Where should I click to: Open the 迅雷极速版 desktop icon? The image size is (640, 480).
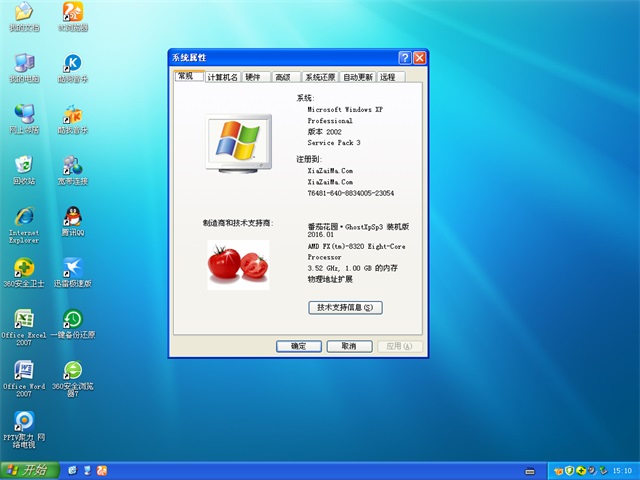[73, 268]
